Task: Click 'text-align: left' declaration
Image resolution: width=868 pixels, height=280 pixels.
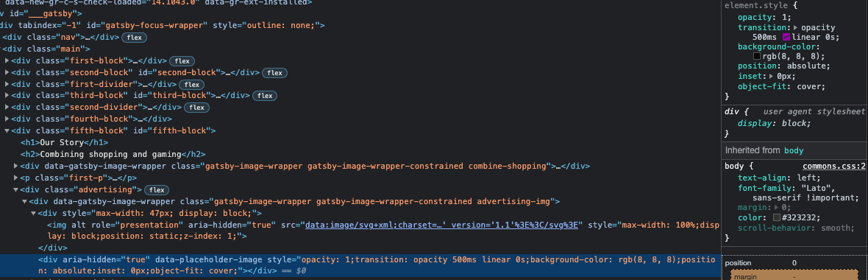Action: [779, 178]
